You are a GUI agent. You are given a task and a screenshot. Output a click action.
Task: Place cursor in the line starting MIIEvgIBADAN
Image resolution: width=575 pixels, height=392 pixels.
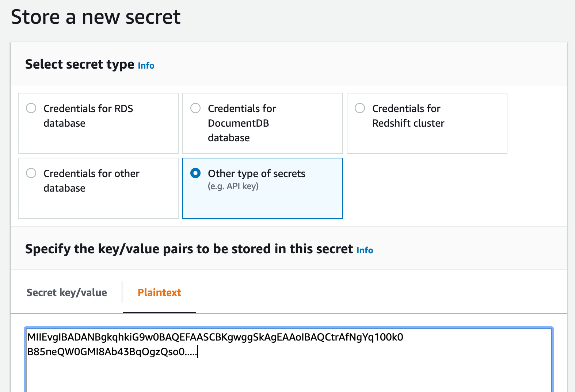pos(215,337)
